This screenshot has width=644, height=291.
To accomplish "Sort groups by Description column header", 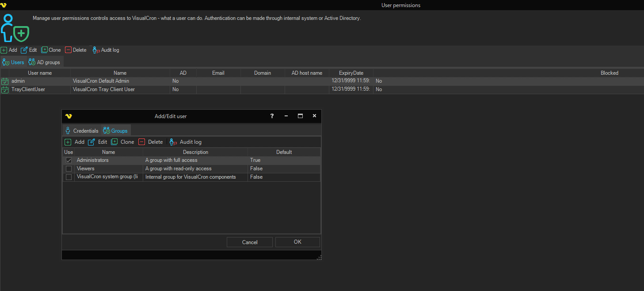I will [x=195, y=152].
